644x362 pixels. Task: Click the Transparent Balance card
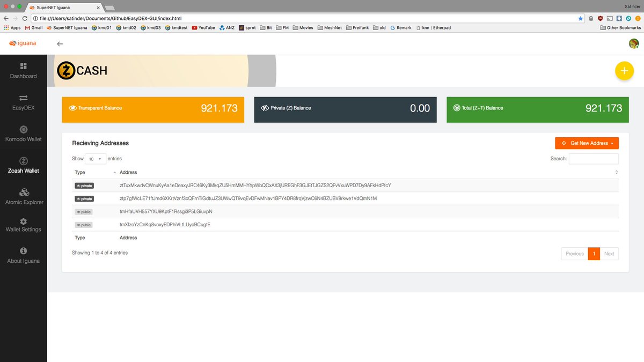click(x=153, y=109)
